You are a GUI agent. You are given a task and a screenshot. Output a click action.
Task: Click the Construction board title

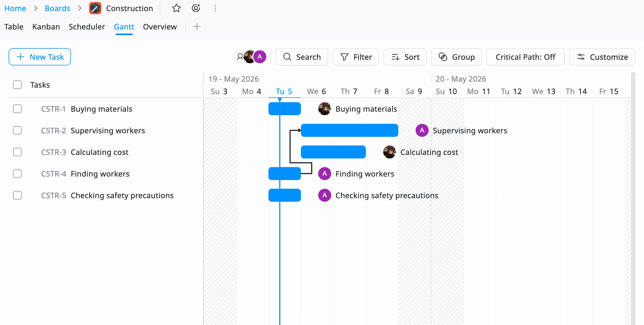[129, 8]
